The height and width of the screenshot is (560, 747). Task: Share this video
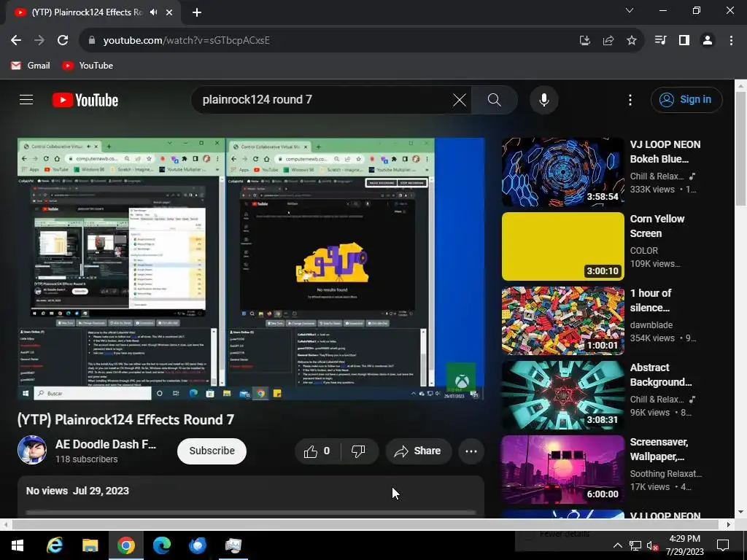418,451
